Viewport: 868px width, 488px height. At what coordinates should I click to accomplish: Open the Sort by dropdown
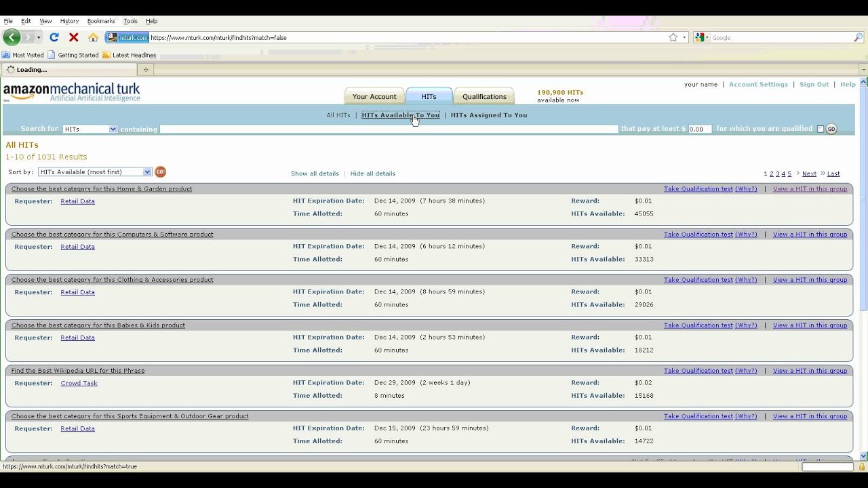(95, 172)
